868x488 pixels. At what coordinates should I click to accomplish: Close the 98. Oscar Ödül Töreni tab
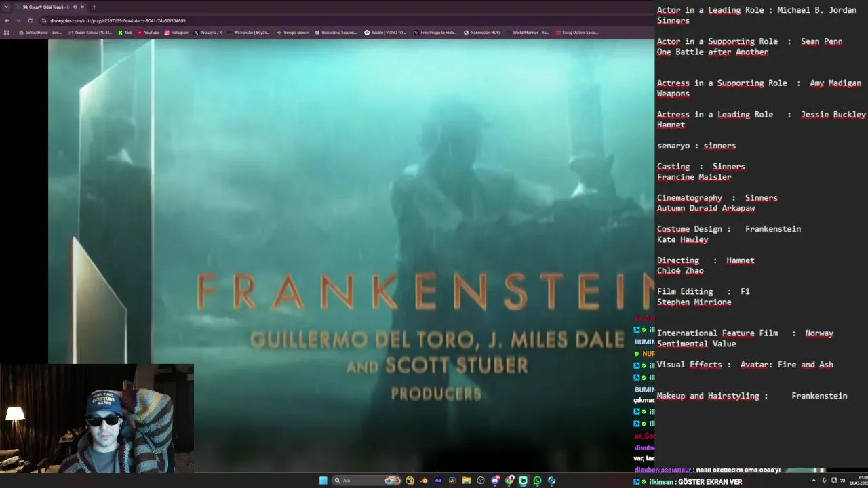83,7
